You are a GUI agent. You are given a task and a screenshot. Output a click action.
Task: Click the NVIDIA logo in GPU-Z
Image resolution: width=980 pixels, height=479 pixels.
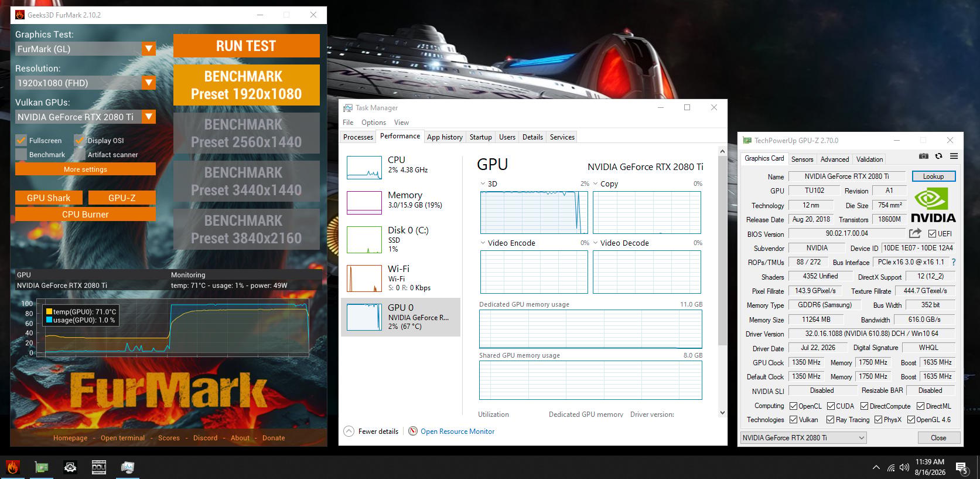(x=933, y=205)
